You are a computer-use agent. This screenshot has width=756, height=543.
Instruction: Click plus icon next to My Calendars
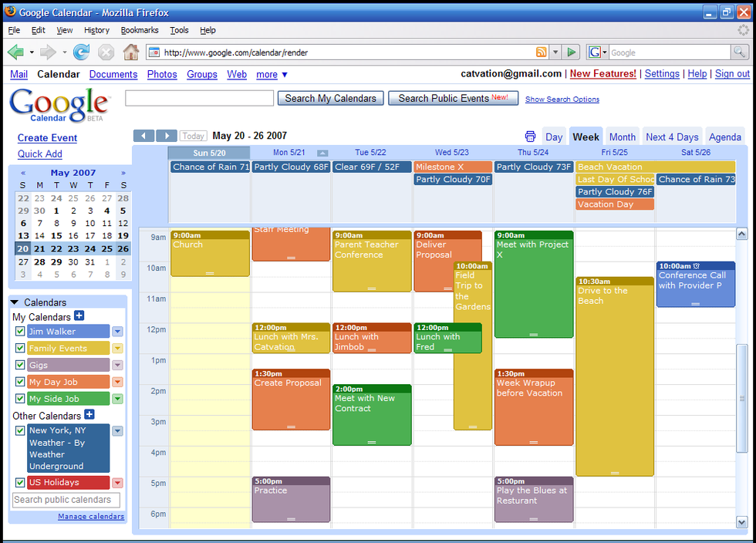click(79, 316)
